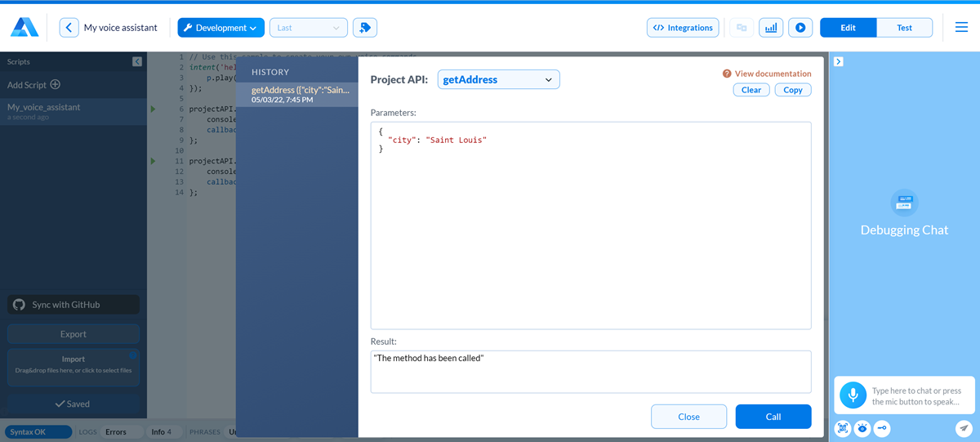Click the "city" key in parameters
This screenshot has width=980, height=442.
(x=401, y=141)
